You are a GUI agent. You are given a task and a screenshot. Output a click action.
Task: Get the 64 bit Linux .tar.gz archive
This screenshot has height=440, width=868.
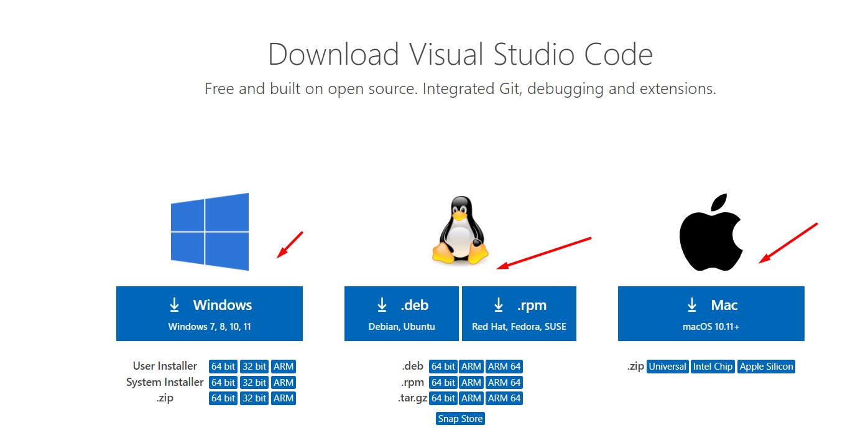point(443,398)
